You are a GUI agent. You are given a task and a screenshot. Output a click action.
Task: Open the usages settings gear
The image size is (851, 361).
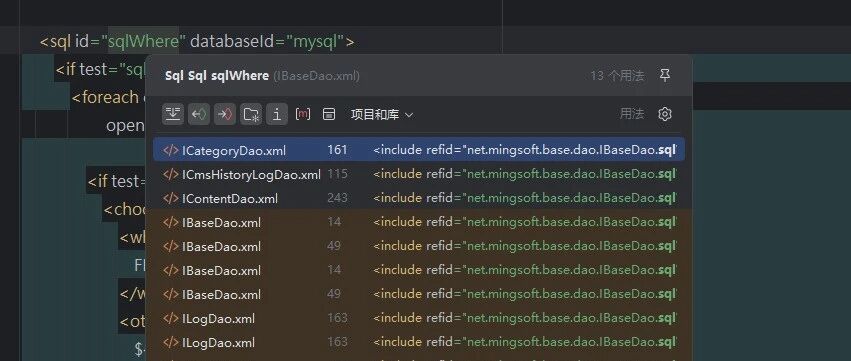(665, 114)
